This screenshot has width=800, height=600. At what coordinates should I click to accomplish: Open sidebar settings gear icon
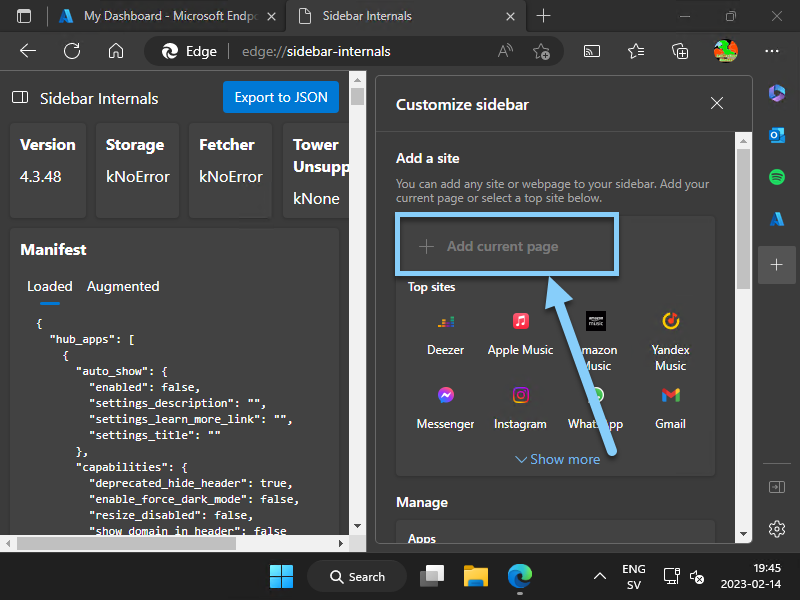[777, 528]
